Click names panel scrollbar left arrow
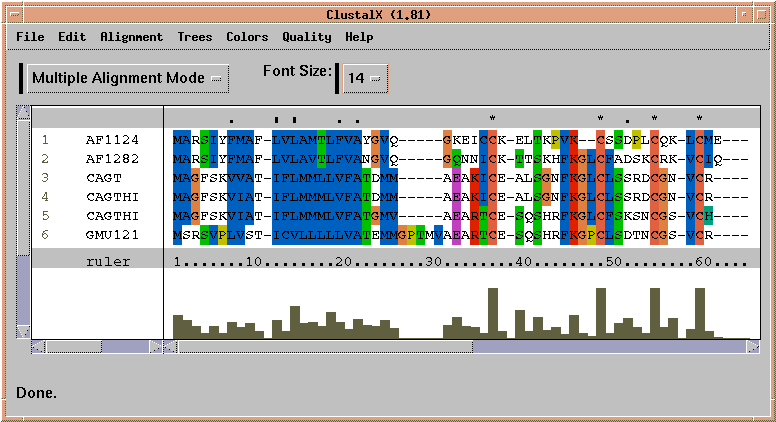 [x=38, y=346]
